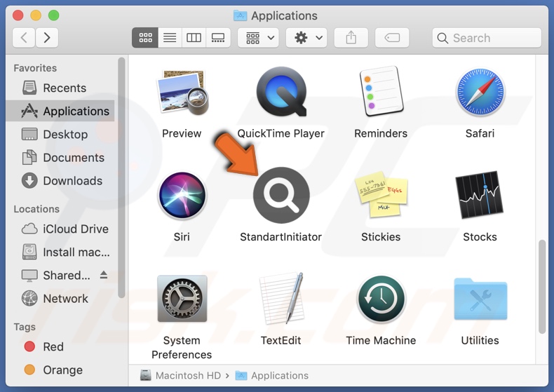Close the Finder window
554x392 pixels.
pos(18,15)
